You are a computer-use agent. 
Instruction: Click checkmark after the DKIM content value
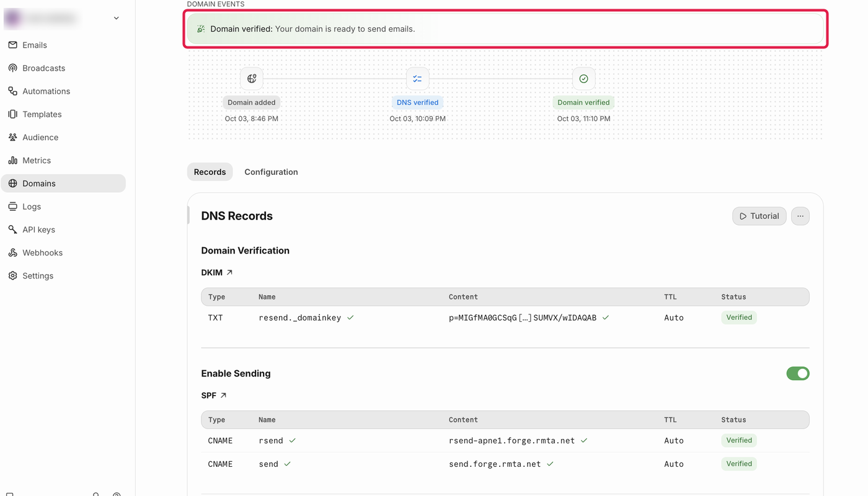click(606, 317)
